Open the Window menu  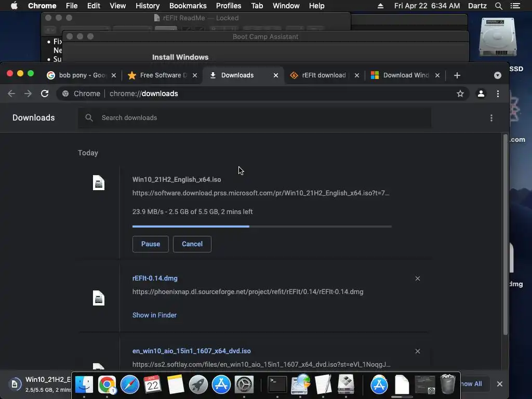[x=286, y=6]
